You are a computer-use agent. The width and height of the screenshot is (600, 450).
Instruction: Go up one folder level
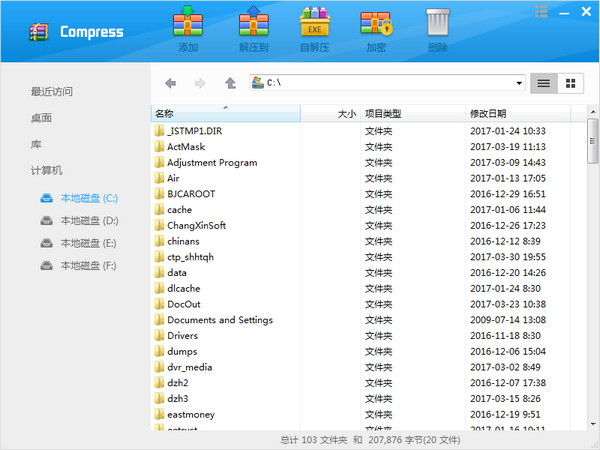pos(231,83)
